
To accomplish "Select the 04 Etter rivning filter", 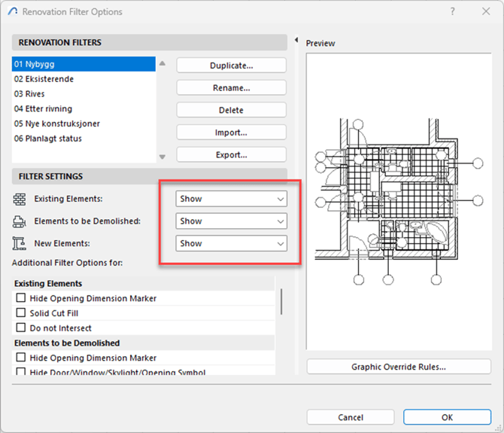I will coord(43,108).
